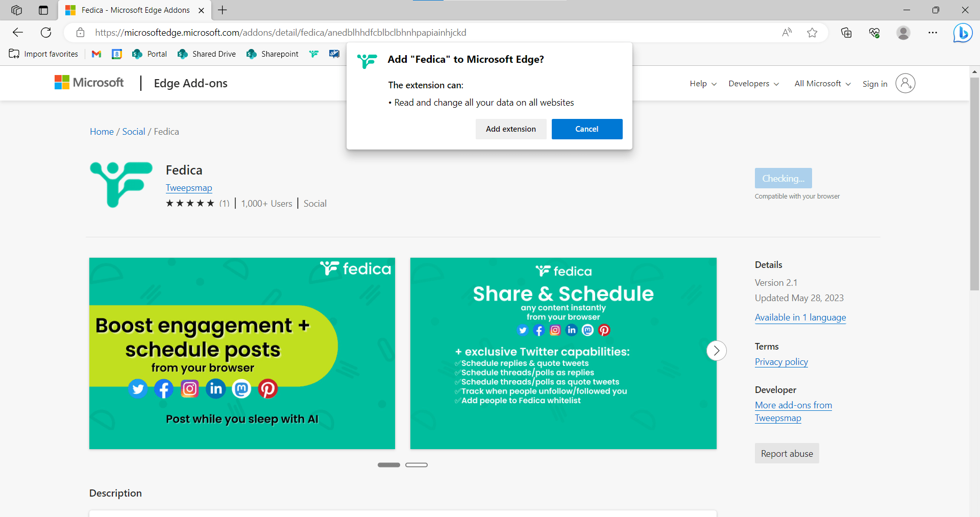View site information via the lock icon
Image resolution: width=980 pixels, height=517 pixels.
point(80,32)
